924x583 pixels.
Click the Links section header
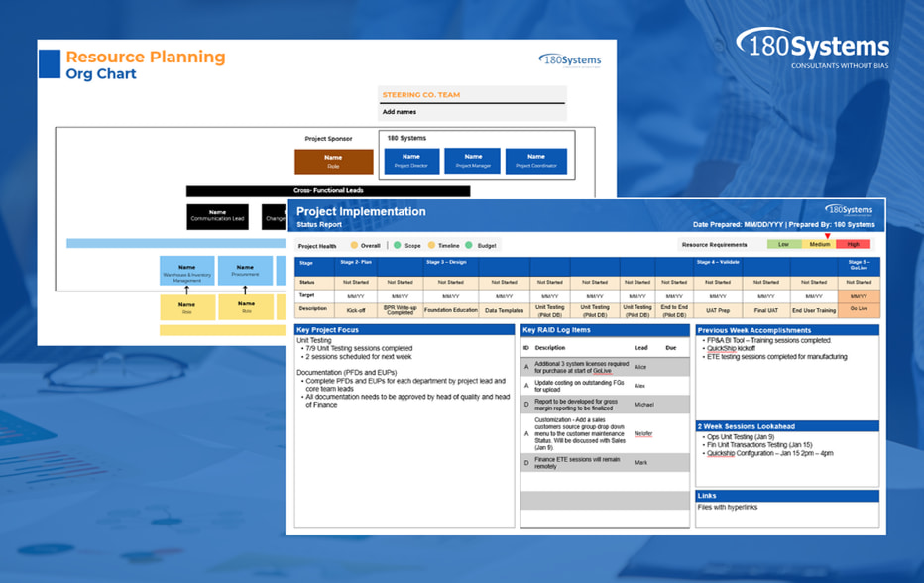tap(787, 496)
